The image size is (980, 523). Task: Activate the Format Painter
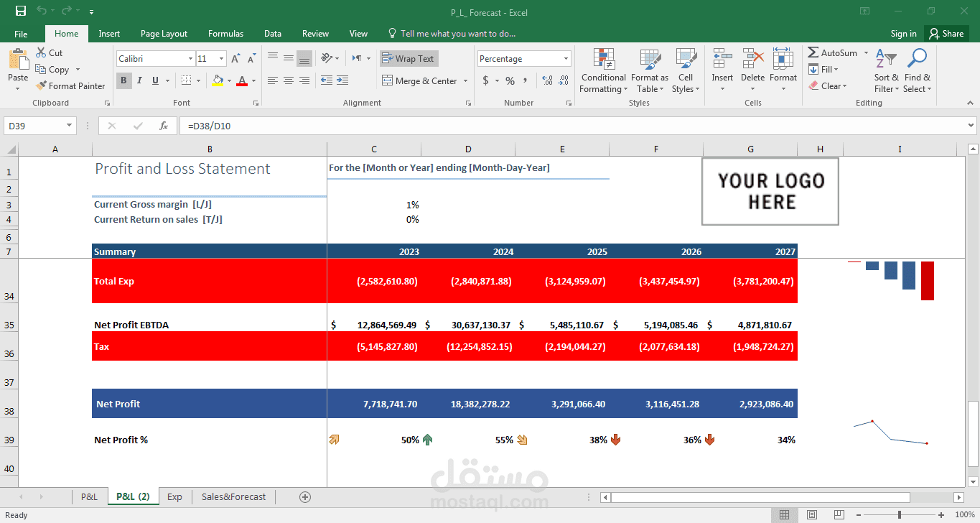point(70,85)
